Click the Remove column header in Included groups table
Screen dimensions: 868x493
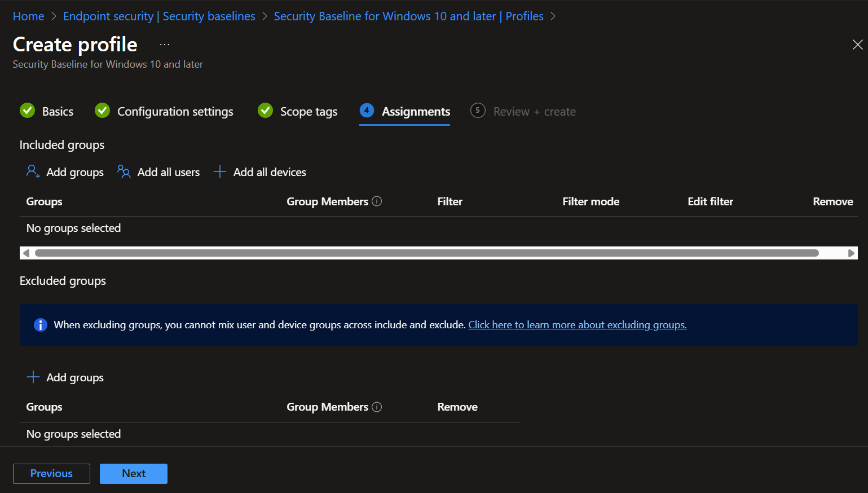pyautogui.click(x=832, y=201)
